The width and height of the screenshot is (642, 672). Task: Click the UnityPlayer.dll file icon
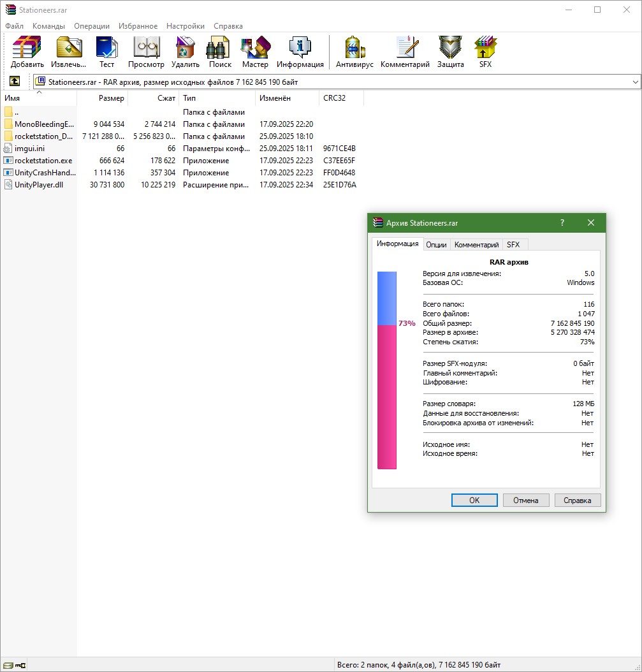pyautogui.click(x=8, y=185)
